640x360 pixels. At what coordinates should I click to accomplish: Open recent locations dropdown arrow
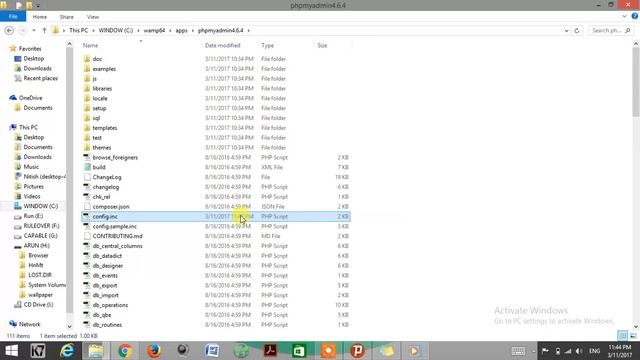pos(34,31)
